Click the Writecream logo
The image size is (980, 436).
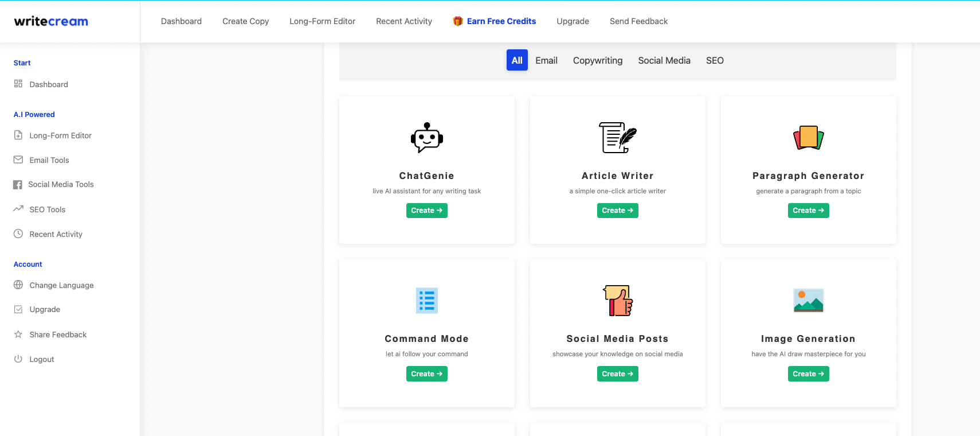(x=51, y=21)
